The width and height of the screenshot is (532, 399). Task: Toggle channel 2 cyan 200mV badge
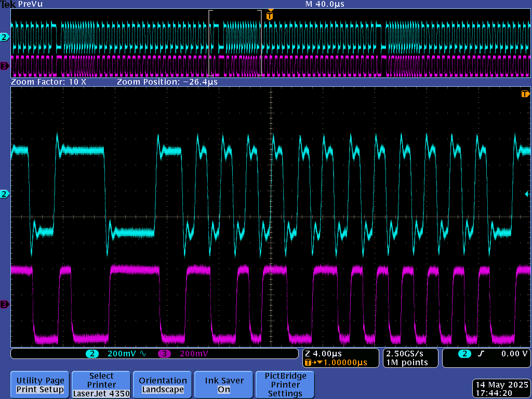coord(92,354)
